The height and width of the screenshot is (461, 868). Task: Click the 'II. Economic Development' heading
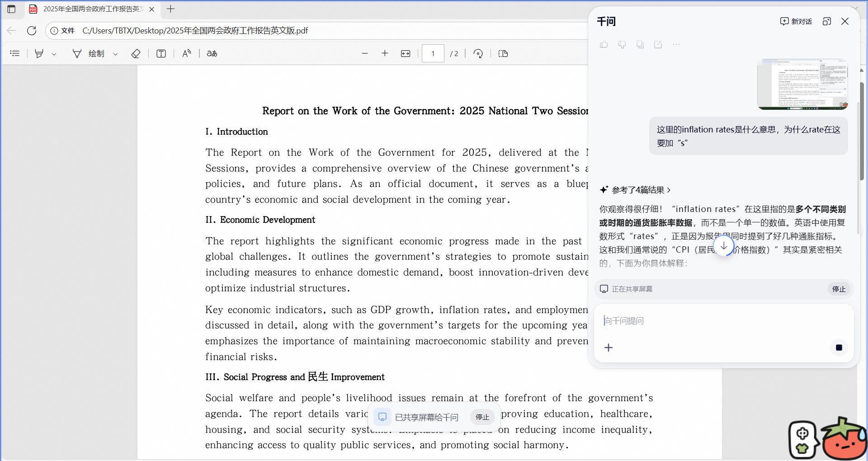click(260, 220)
